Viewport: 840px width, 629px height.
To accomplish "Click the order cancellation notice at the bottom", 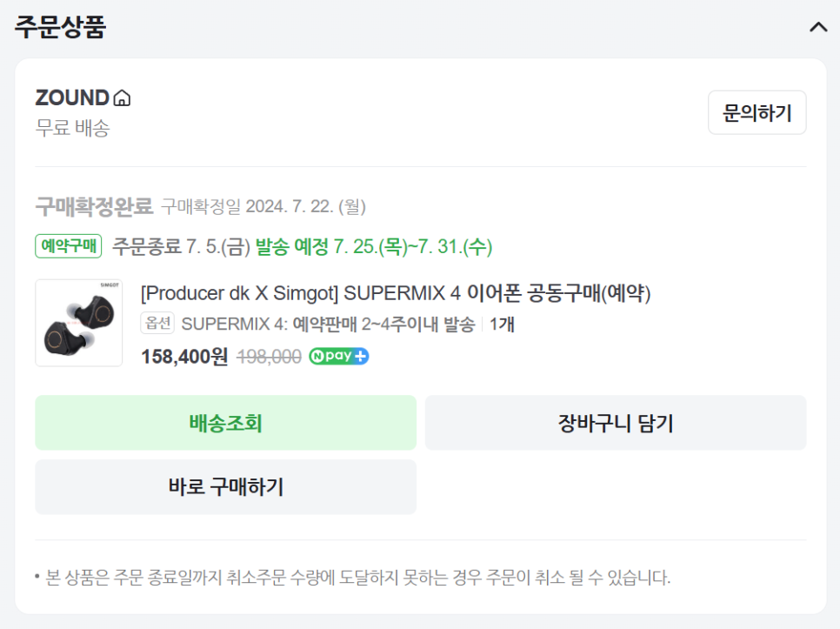I will pos(352,578).
